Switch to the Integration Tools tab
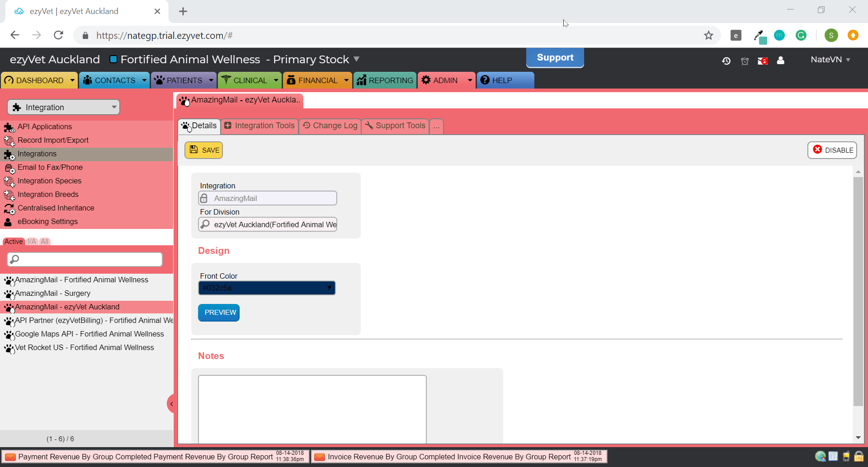The image size is (868, 467). 259,126
